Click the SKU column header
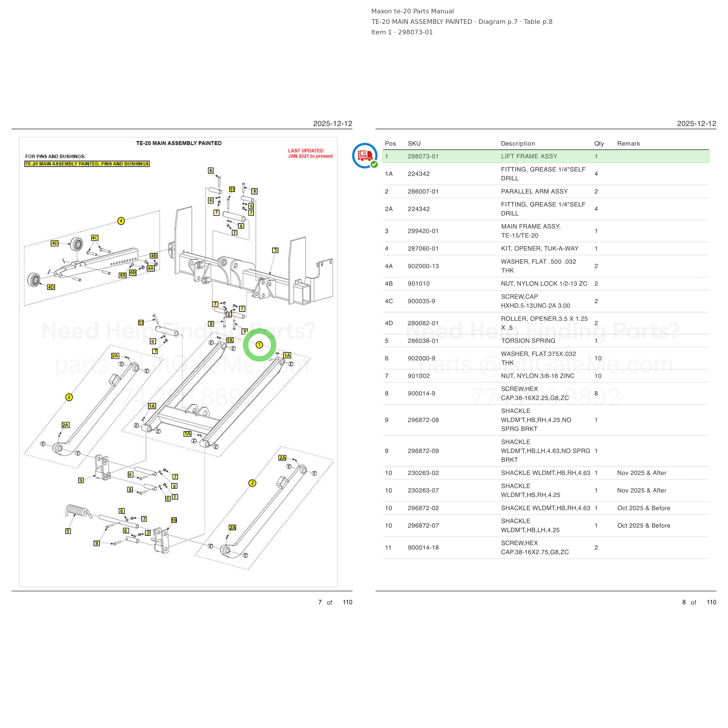Viewport: 728px width, 728px height. coord(414,144)
